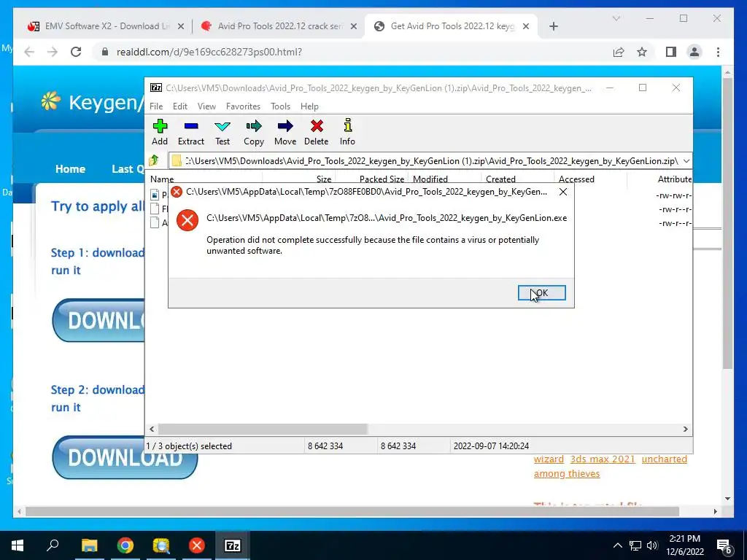Open the uncharted tag link
Screen dimensions: 747x560
click(x=664, y=459)
